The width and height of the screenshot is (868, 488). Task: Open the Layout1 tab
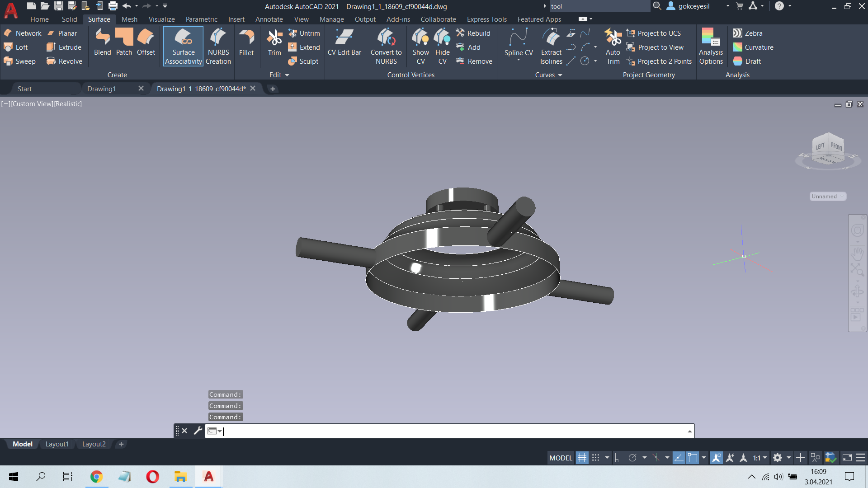point(57,444)
